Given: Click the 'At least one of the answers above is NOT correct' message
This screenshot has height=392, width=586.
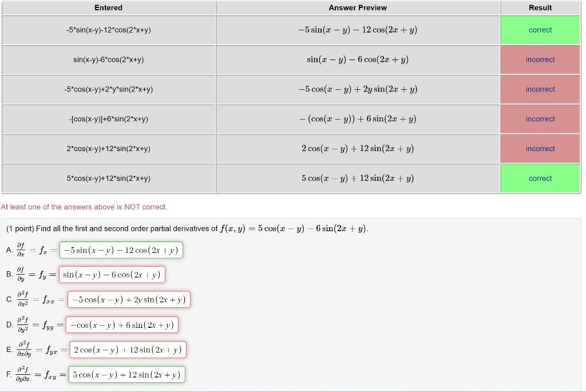Looking at the screenshot, I should tap(84, 207).
